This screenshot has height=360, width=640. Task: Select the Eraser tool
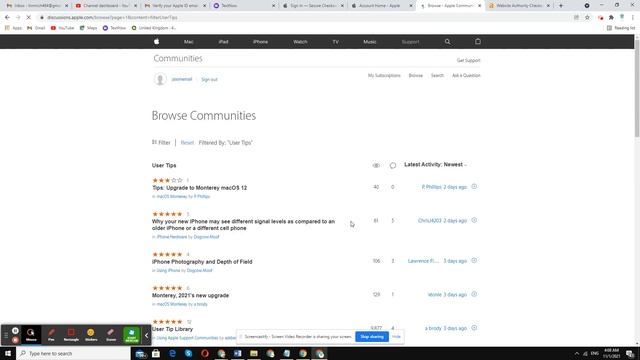(x=111, y=335)
